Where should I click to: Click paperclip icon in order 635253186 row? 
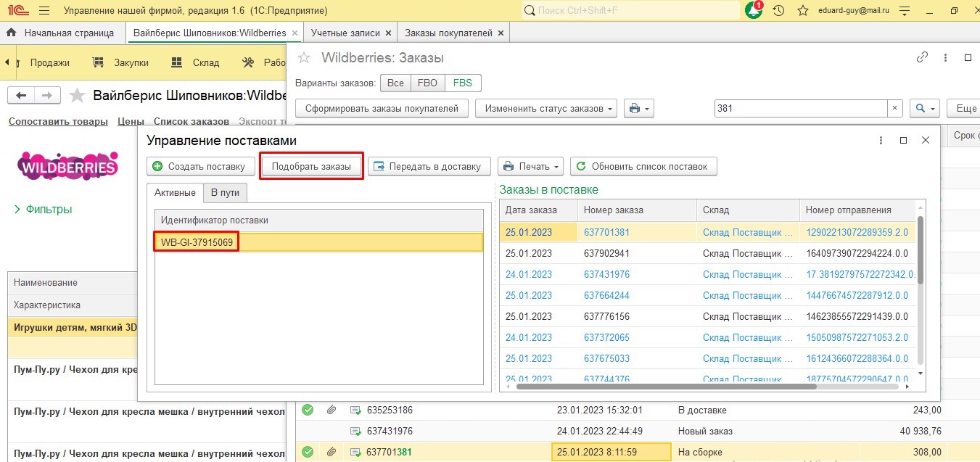[331, 410]
